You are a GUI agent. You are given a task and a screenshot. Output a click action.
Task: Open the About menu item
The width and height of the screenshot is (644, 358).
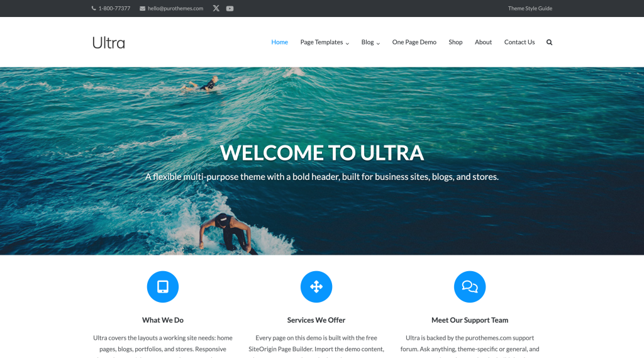point(483,42)
